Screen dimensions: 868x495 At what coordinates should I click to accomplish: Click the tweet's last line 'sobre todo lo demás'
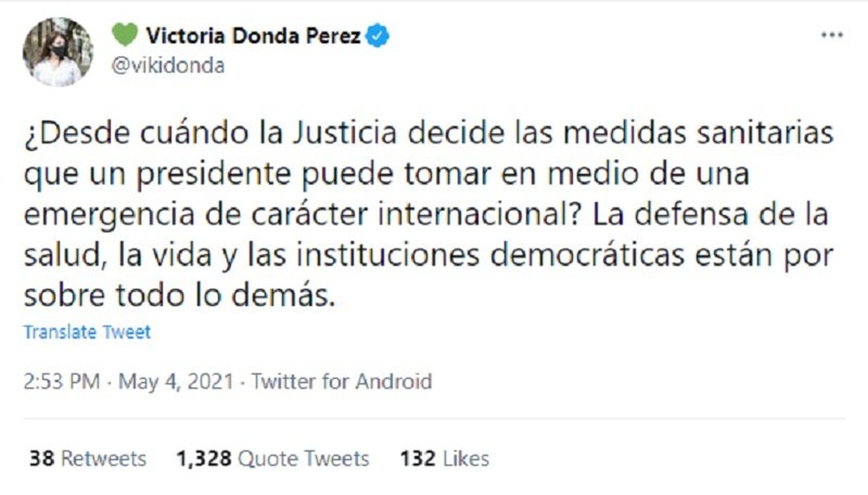pyautogui.click(x=179, y=295)
